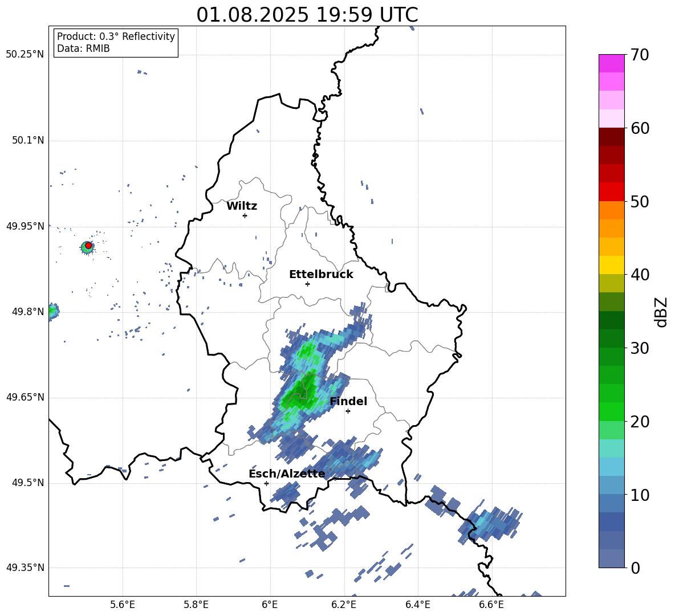Viewport: 675px width, 616px height.
Task: Click the green echo on the map's left edge
Action: (54, 311)
